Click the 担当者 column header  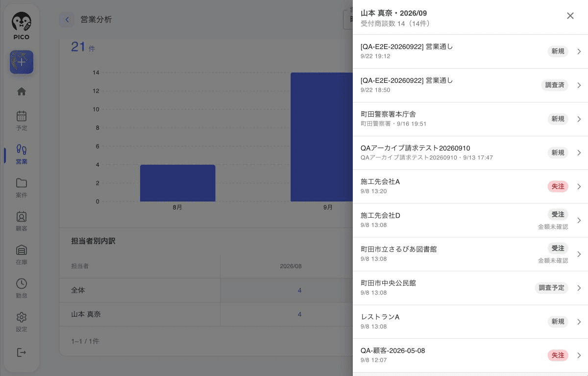pos(80,266)
